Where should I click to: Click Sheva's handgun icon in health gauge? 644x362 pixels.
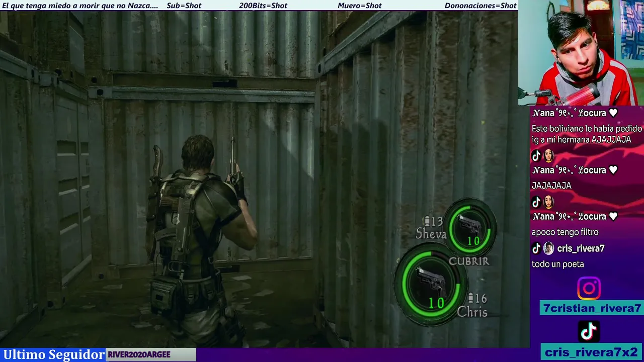click(x=470, y=225)
